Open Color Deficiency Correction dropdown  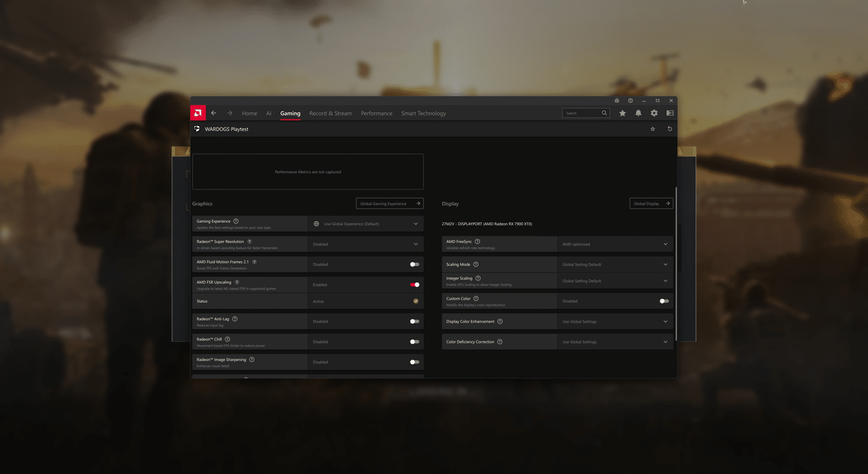coord(616,342)
